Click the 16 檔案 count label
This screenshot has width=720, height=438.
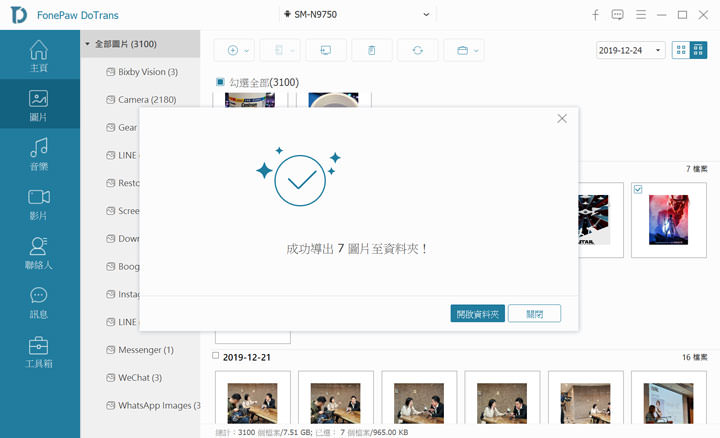point(695,357)
